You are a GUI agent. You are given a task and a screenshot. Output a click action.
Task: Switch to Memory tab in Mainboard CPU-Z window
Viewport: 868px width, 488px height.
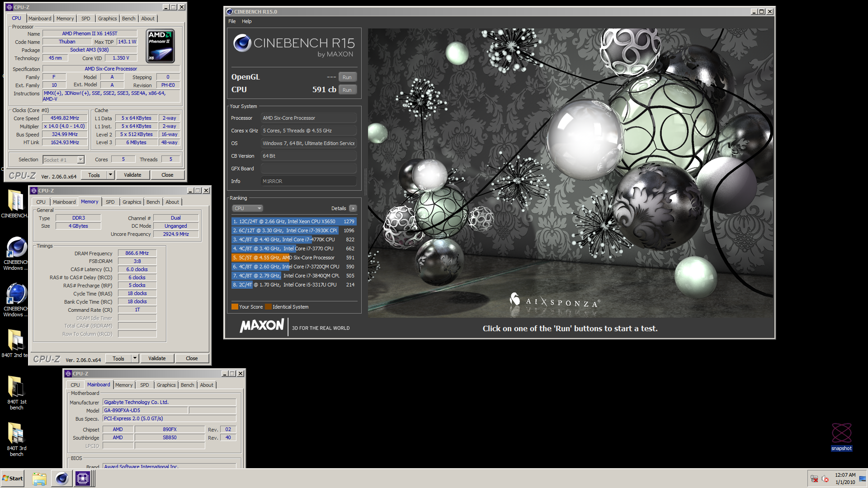click(x=124, y=385)
